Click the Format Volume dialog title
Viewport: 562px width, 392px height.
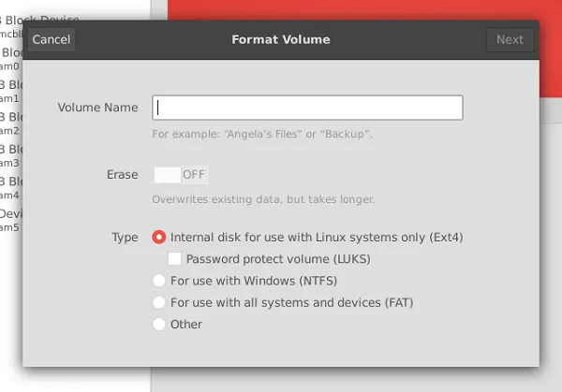[x=280, y=39]
